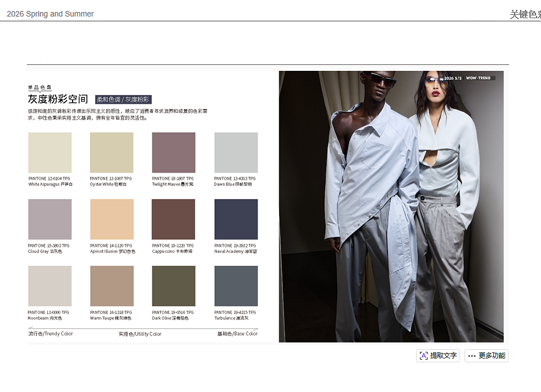Click the PANTONE 19-0516 TPG label
The width and height of the screenshot is (541, 392).
(173, 312)
